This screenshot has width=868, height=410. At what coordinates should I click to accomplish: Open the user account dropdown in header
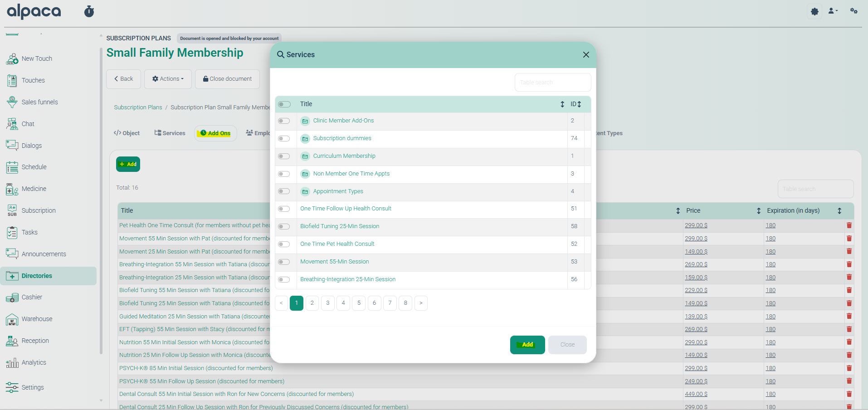(833, 11)
